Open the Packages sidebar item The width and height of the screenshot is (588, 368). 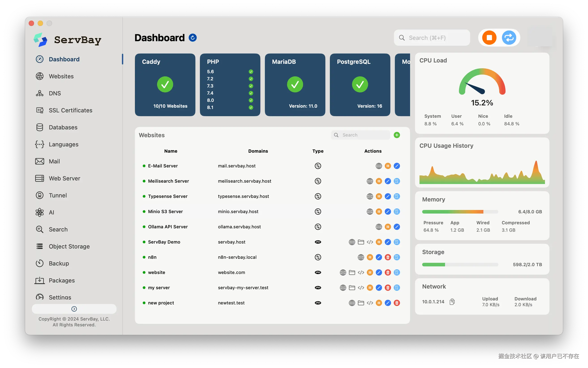(x=62, y=280)
